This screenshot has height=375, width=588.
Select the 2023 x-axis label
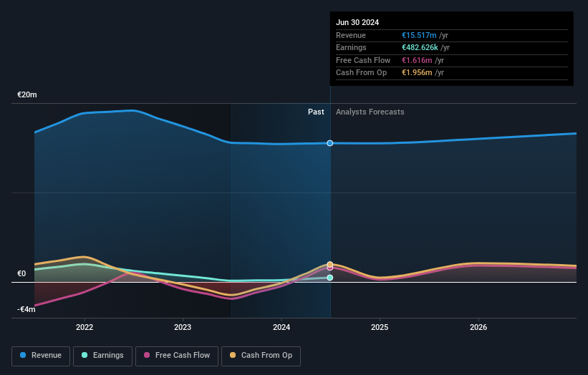tap(183, 327)
